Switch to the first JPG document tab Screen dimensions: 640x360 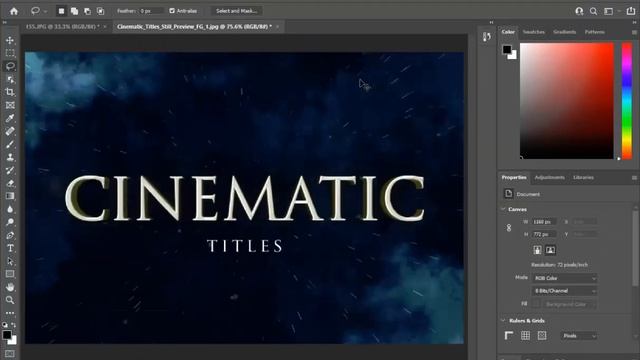pos(62,27)
